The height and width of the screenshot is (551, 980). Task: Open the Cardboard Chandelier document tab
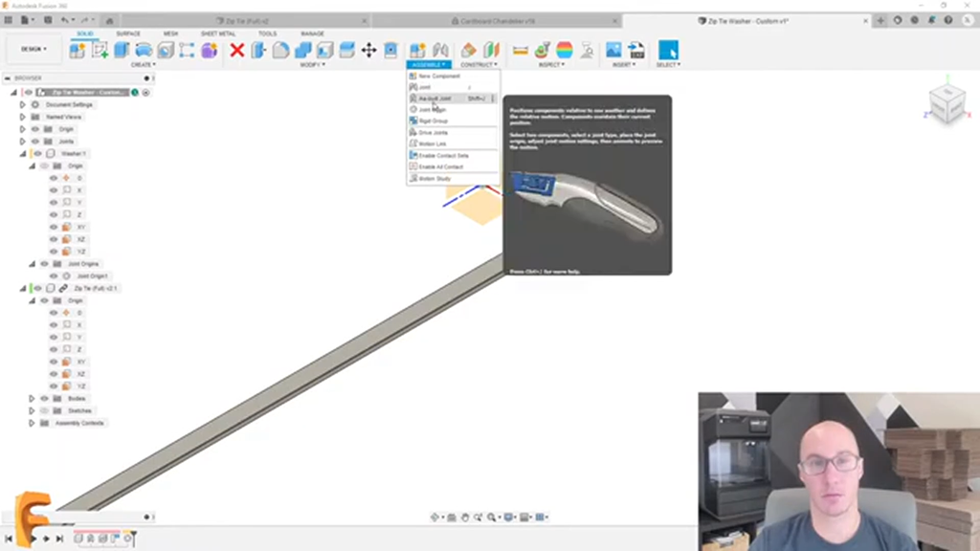(496, 20)
